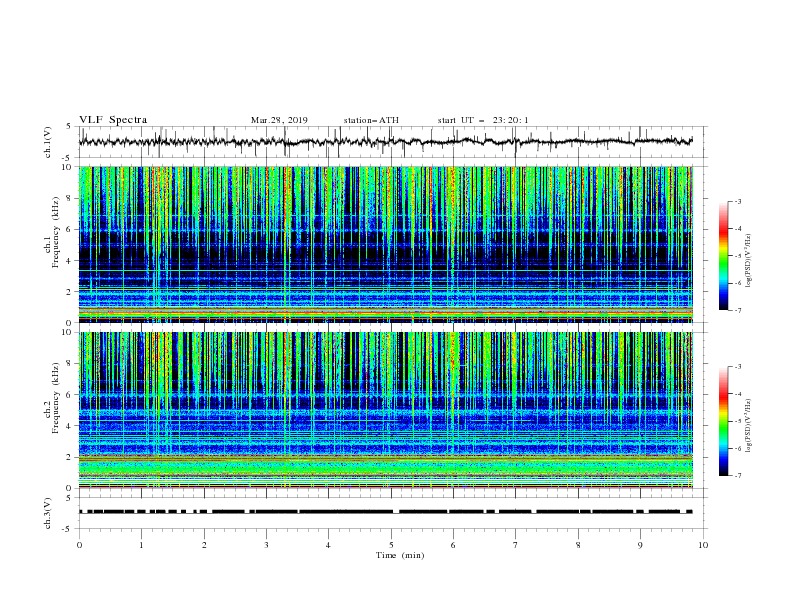Click the "-7" label on the ch.2 colorbar

click(x=737, y=476)
